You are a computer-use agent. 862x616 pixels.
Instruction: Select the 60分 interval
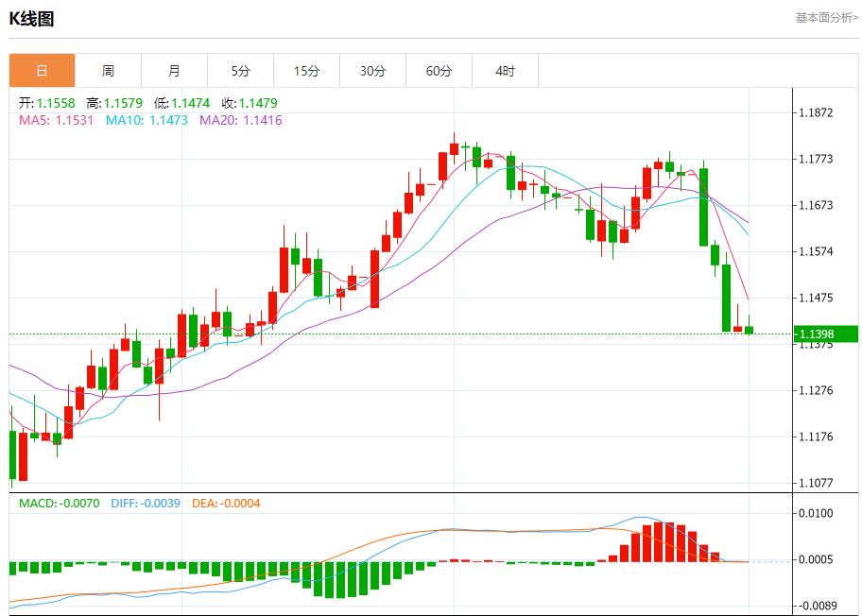click(439, 70)
